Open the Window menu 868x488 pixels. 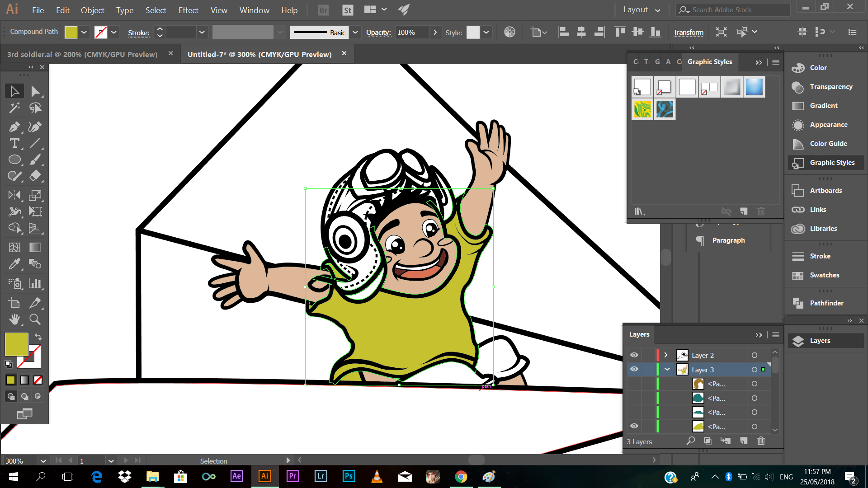pyautogui.click(x=254, y=10)
